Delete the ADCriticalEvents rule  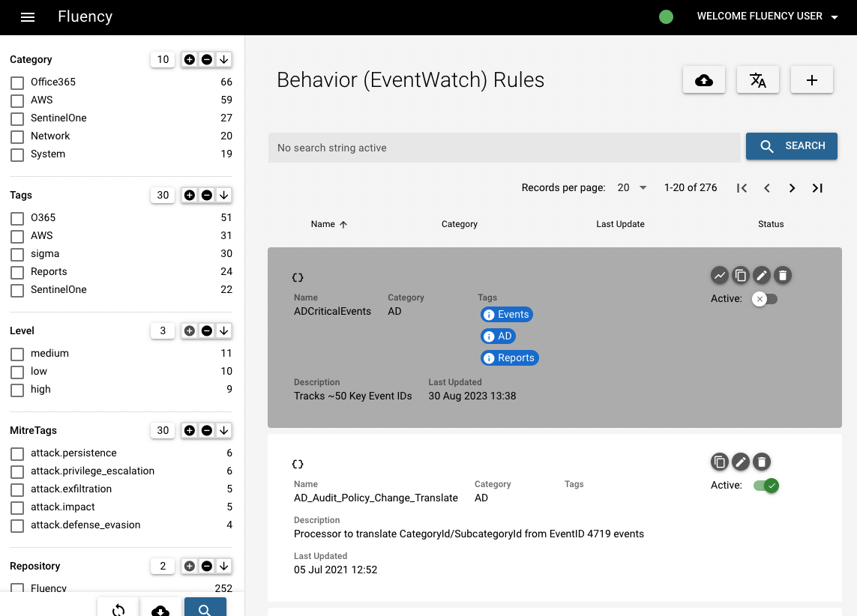coord(783,275)
